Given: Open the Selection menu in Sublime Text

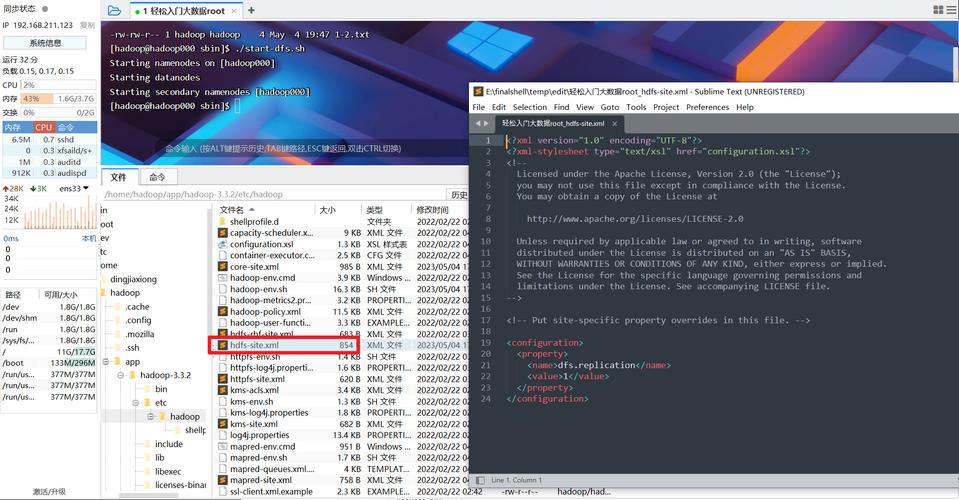Looking at the screenshot, I should pyautogui.click(x=530, y=107).
